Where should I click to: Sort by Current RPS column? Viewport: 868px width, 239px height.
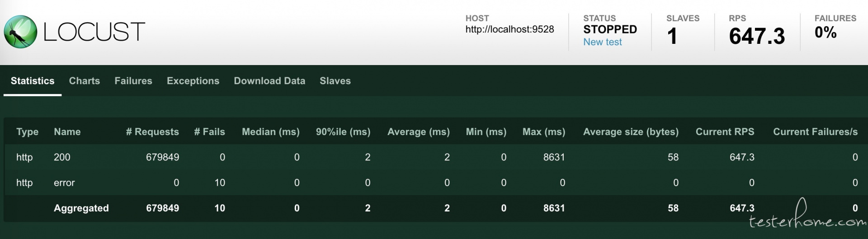(x=725, y=132)
